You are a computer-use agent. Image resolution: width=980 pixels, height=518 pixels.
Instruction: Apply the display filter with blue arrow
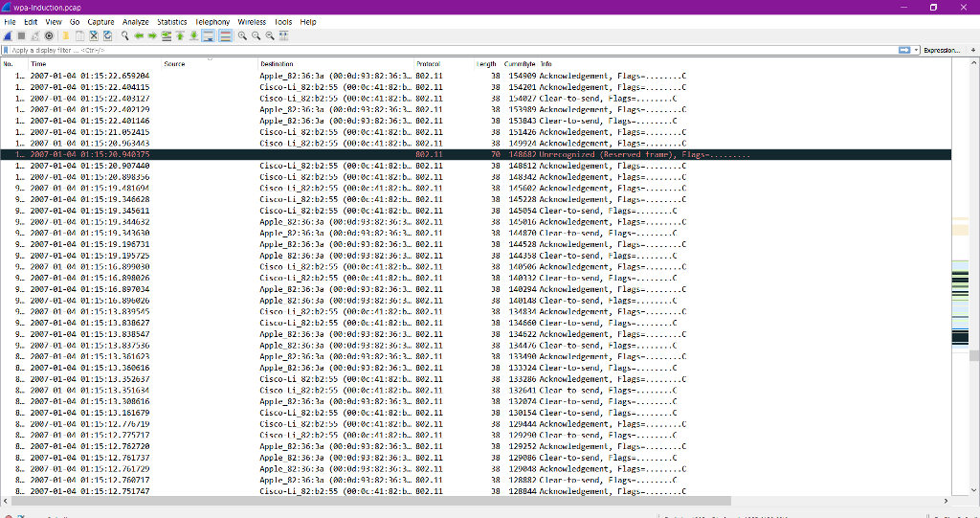point(904,50)
